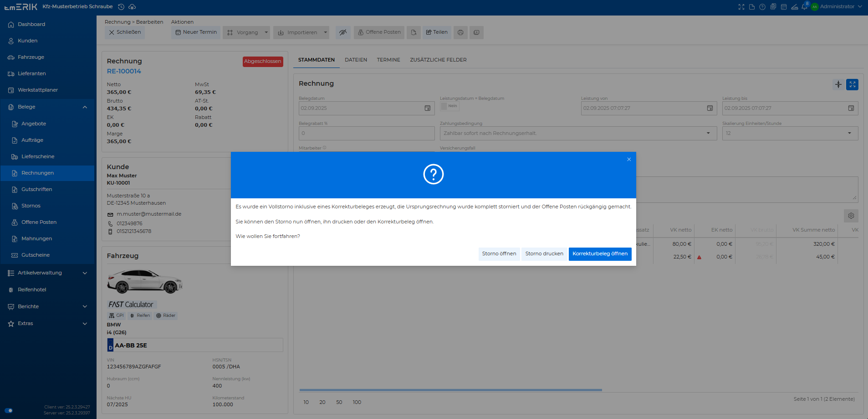Set page size to 50 items

pos(339,403)
